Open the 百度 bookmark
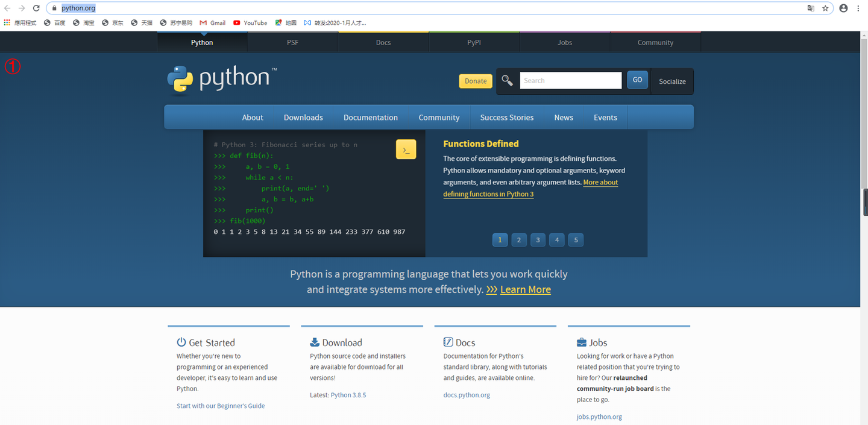 click(55, 23)
